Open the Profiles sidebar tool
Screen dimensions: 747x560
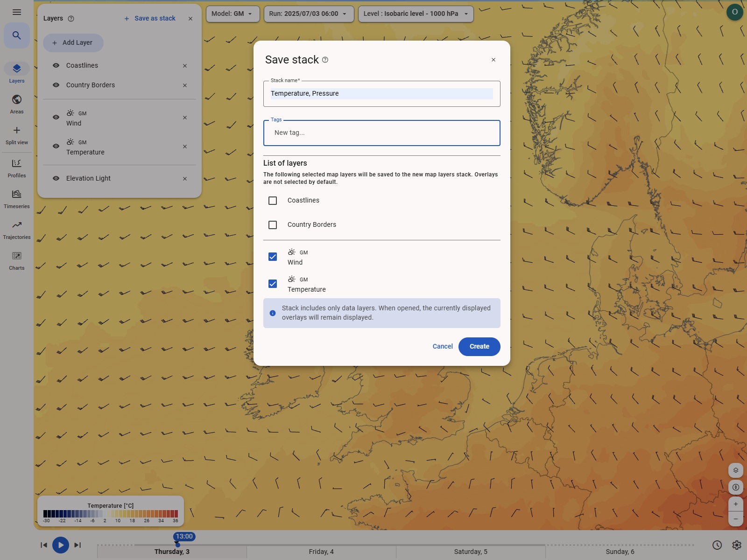click(x=17, y=168)
